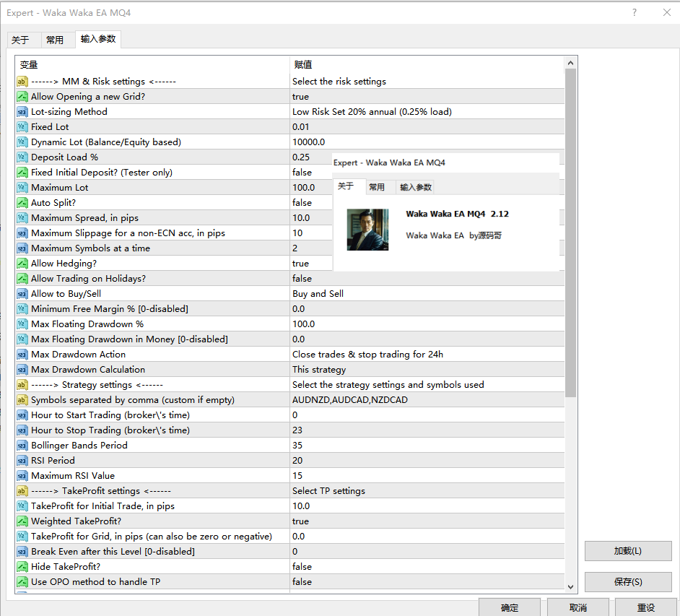
Task: Switch to the 关于 tab
Action: (20, 40)
